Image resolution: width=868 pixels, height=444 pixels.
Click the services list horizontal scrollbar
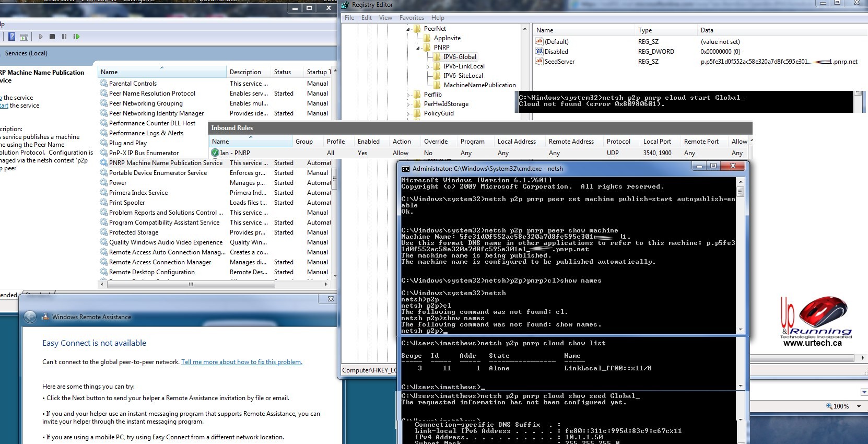pyautogui.click(x=191, y=285)
